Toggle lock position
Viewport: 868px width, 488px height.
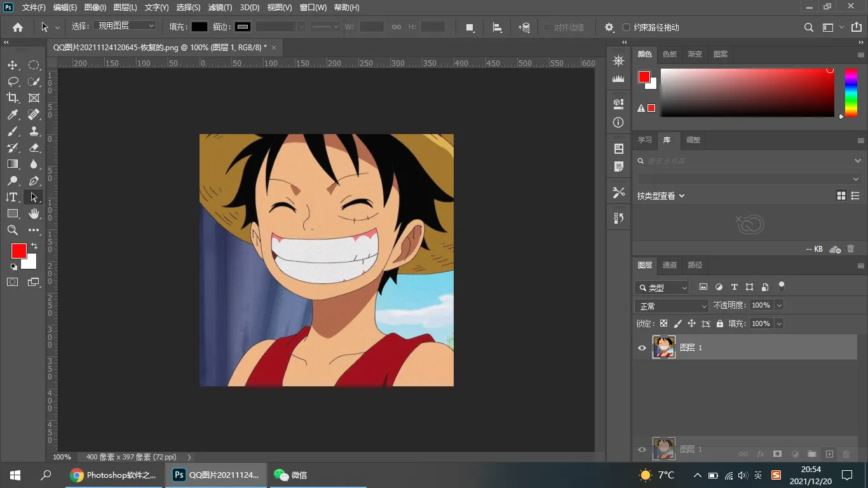tap(691, 323)
